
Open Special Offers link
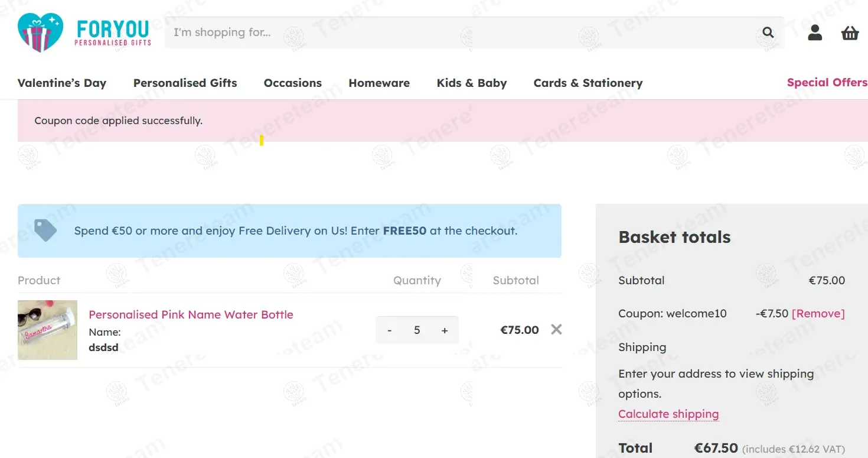[827, 83]
